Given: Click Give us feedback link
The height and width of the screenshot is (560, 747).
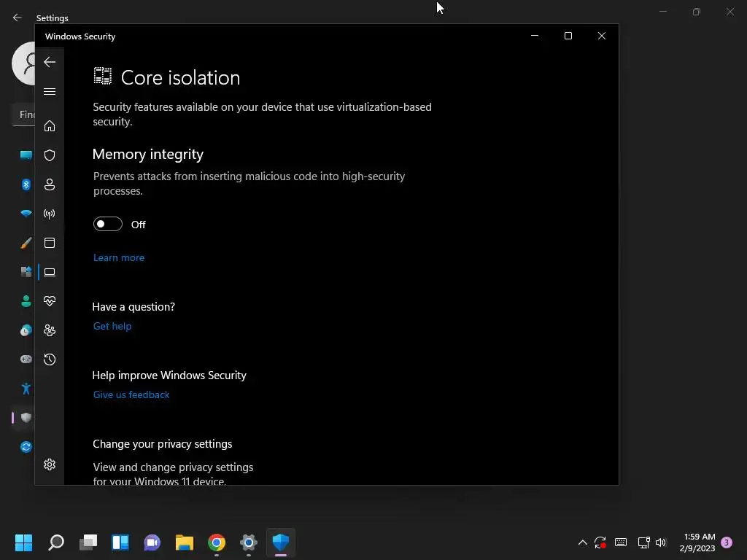Looking at the screenshot, I should (131, 394).
